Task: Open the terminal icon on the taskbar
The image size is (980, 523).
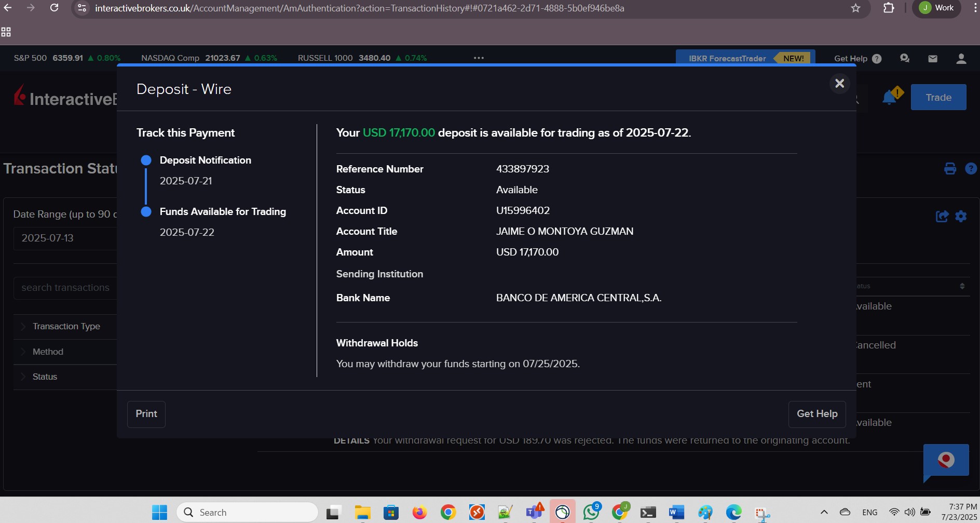Action: pos(648,513)
